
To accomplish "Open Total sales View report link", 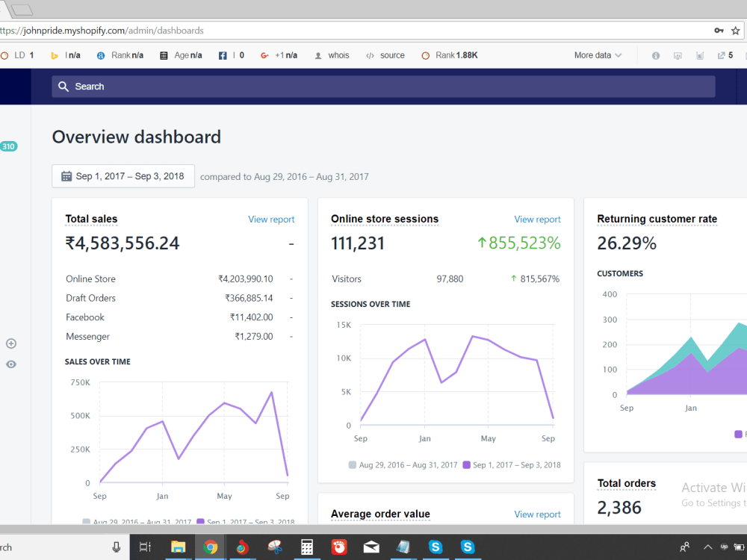I will pyautogui.click(x=271, y=219).
